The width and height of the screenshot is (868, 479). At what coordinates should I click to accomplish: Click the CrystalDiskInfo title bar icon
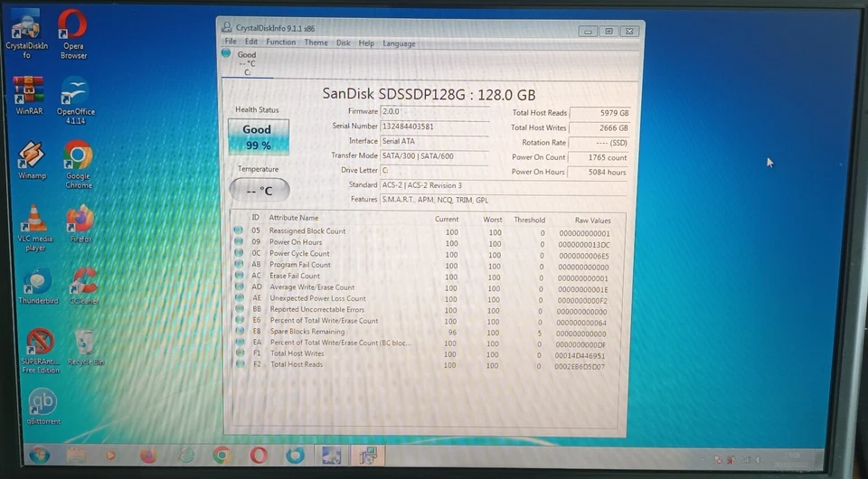click(226, 27)
